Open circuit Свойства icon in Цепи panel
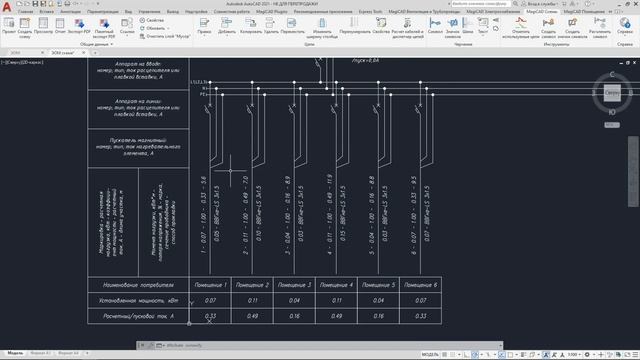 [x=381, y=25]
